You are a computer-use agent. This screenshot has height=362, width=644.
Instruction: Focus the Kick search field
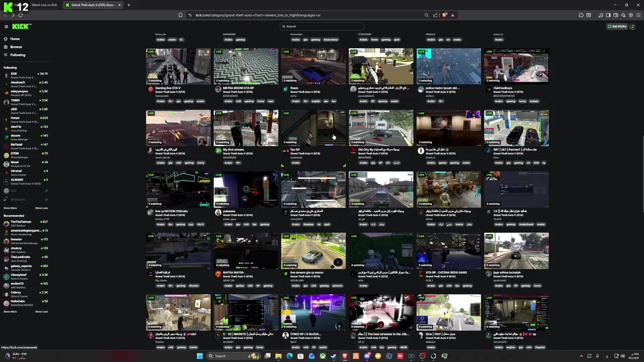(x=322, y=26)
